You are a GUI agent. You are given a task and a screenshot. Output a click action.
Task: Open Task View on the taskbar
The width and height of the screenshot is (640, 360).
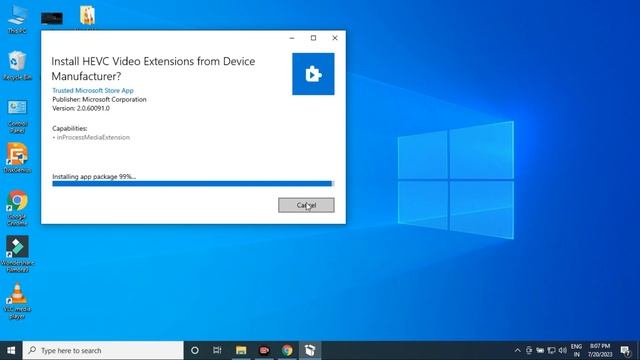(217, 350)
